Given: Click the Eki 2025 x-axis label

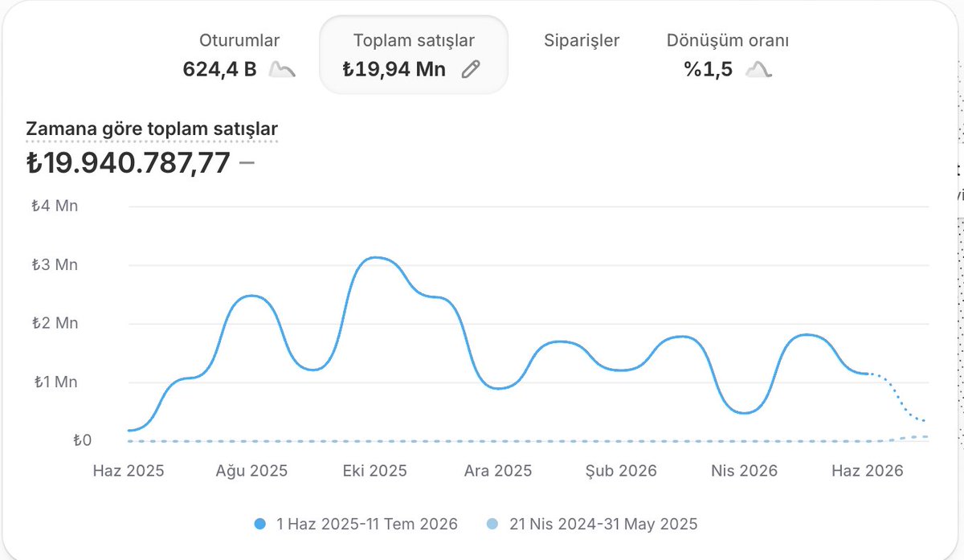Looking at the screenshot, I should (374, 471).
